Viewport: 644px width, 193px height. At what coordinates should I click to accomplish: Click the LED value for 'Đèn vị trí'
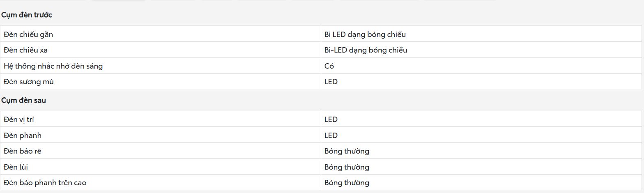[x=331, y=120]
